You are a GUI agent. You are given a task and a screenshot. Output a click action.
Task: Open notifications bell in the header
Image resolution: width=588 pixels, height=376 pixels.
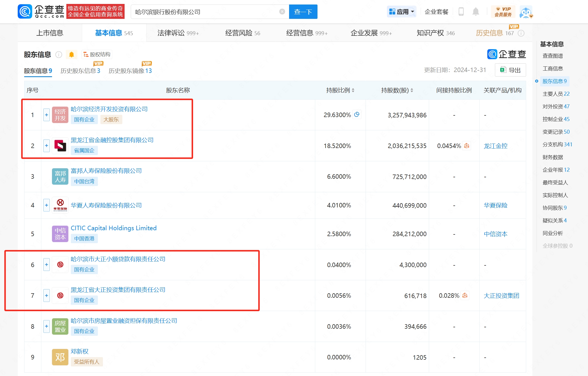pyautogui.click(x=476, y=12)
